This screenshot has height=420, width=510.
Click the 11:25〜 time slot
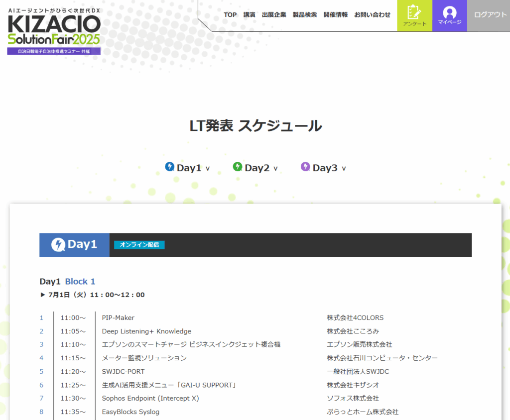tap(73, 385)
